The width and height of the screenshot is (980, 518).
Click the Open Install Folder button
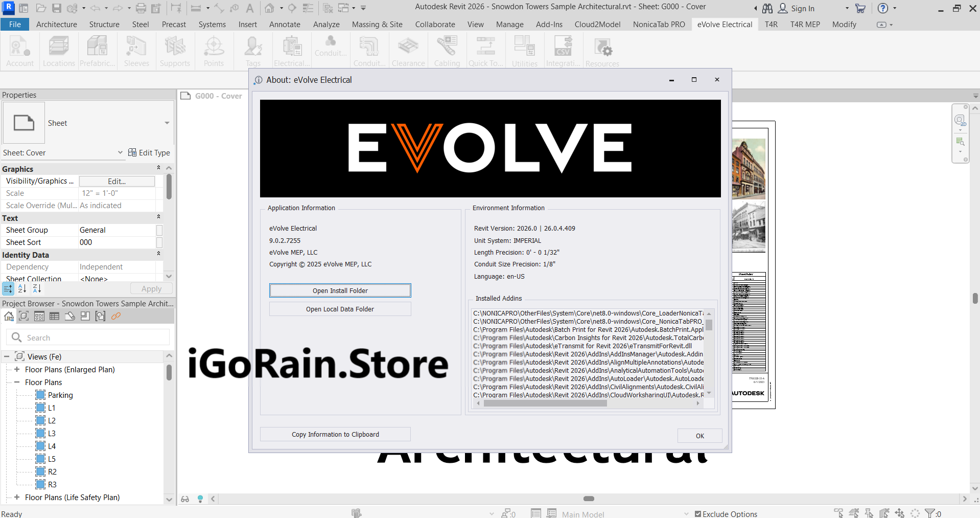(x=340, y=290)
